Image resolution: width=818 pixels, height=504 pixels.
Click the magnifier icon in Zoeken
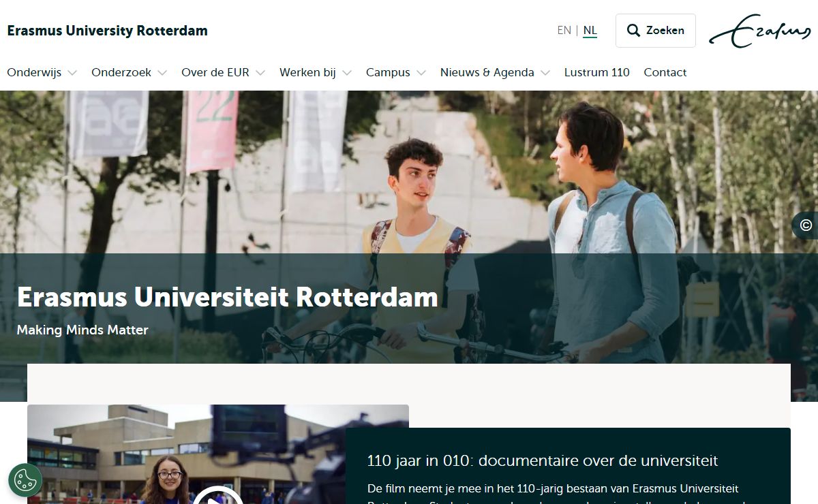click(633, 31)
